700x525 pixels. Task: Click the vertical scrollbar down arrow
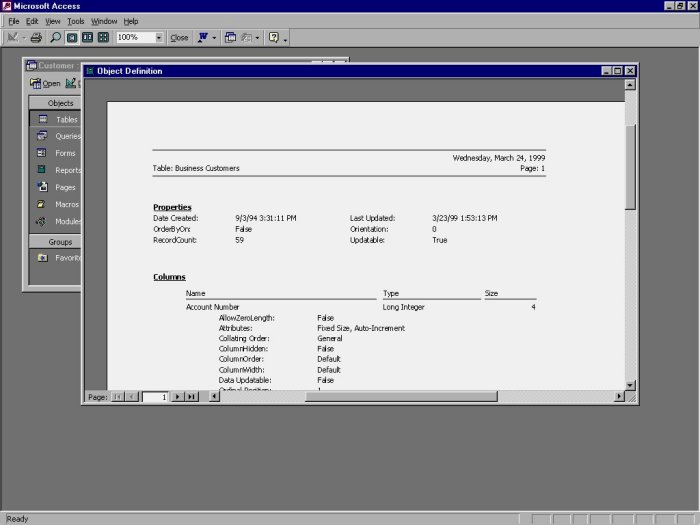pos(630,385)
